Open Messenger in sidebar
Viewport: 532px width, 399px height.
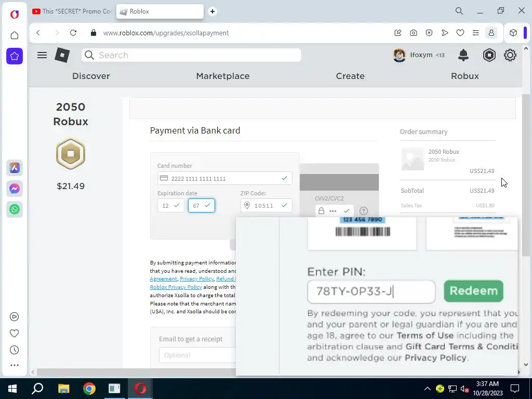point(15,189)
